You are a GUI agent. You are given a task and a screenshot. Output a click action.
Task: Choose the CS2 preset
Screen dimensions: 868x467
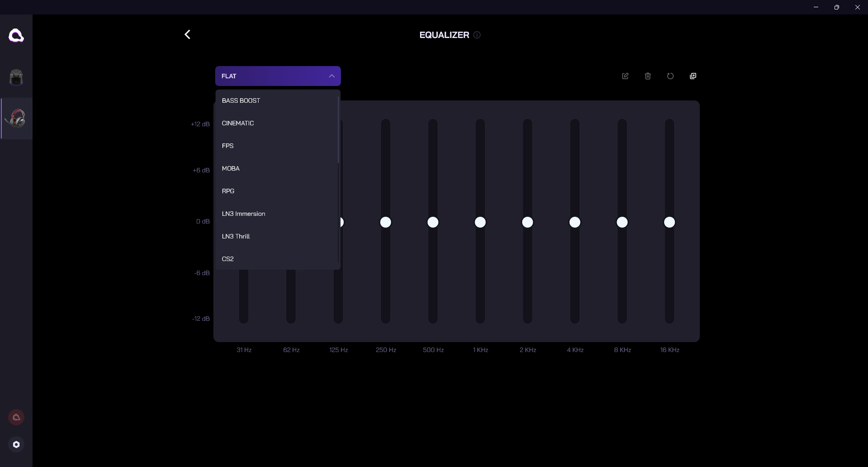[x=228, y=259]
